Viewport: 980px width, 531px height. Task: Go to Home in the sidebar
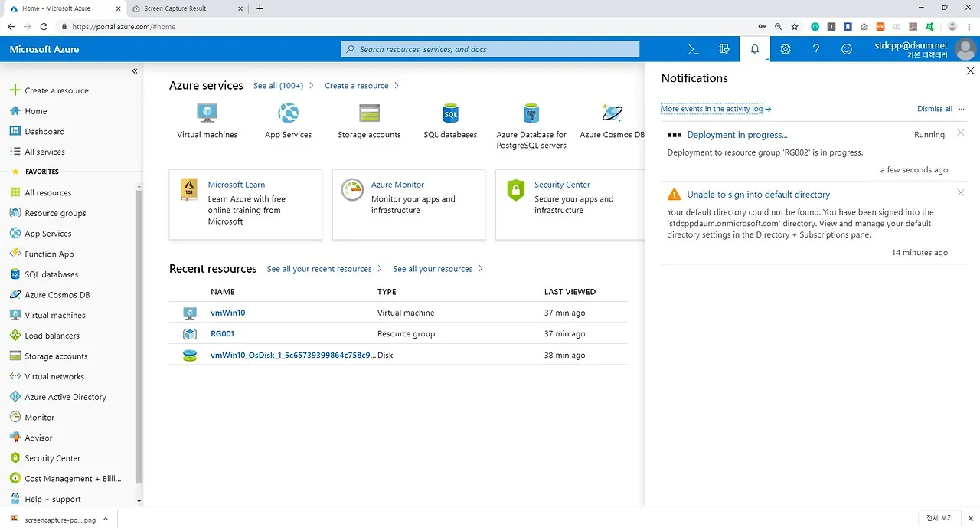35,111
